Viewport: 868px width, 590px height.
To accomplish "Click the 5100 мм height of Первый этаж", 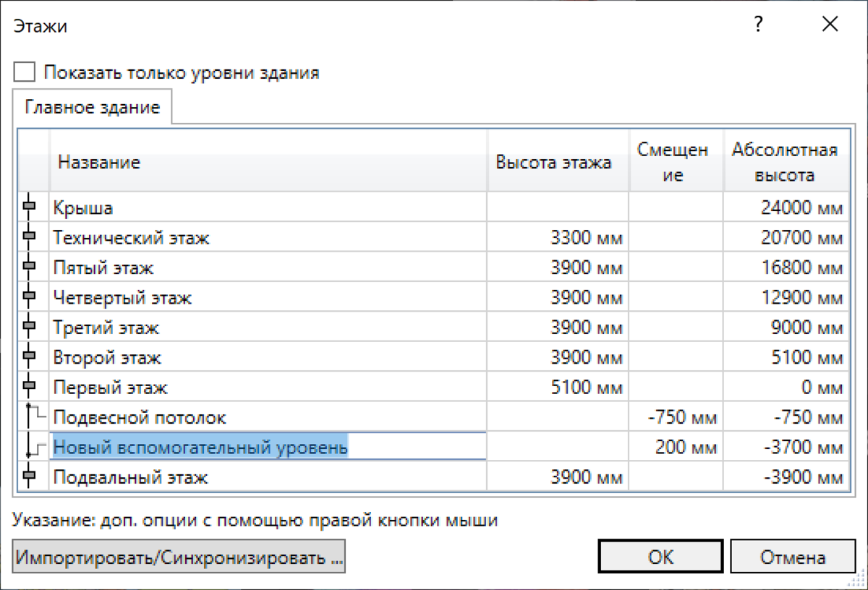I will tap(558, 388).
